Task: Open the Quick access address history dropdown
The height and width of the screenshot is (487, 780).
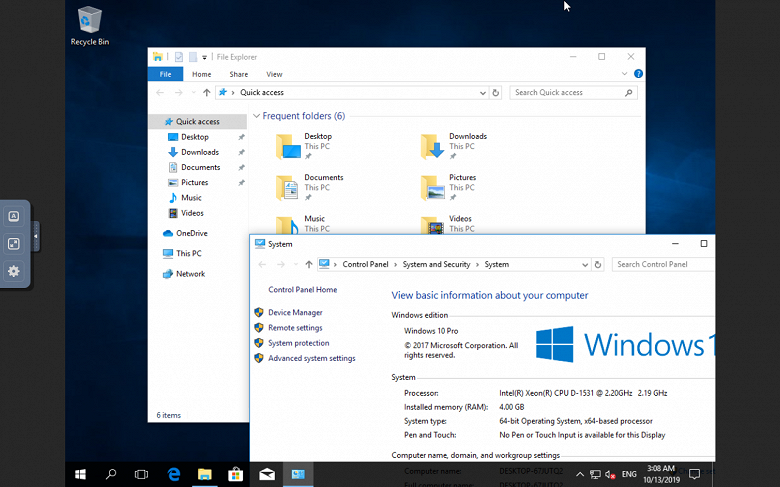Action: tap(482, 93)
